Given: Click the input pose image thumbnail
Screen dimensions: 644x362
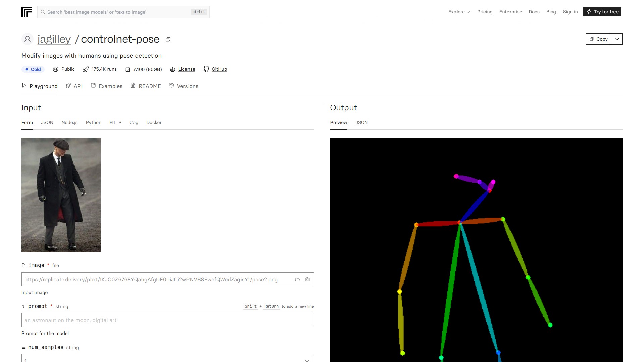Looking at the screenshot, I should point(61,195).
